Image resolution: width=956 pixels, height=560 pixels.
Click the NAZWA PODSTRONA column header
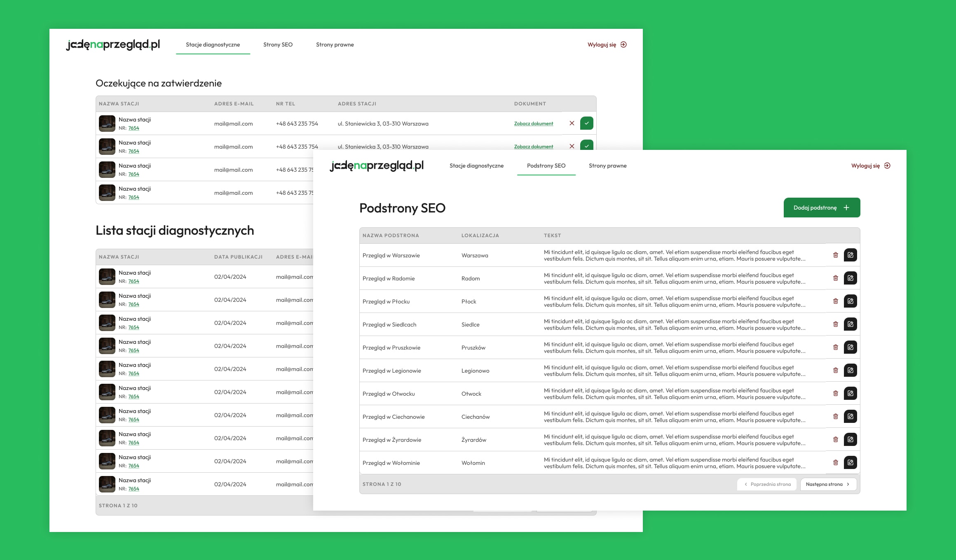pos(391,236)
